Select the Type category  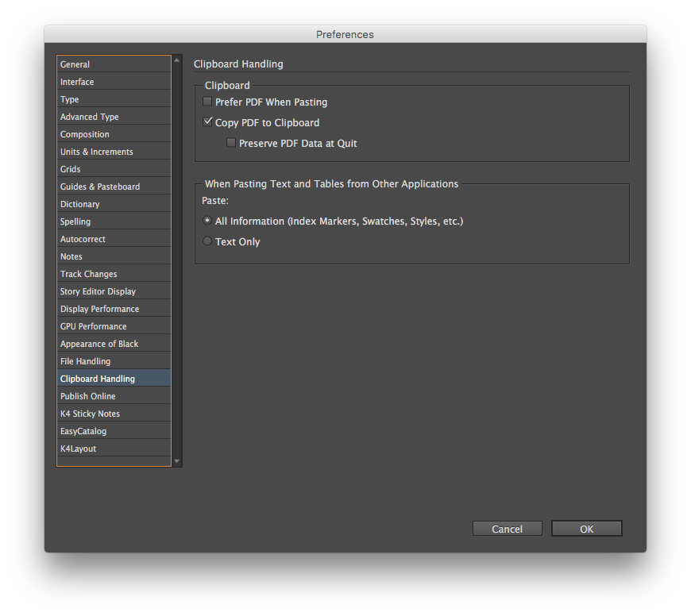tap(114, 99)
